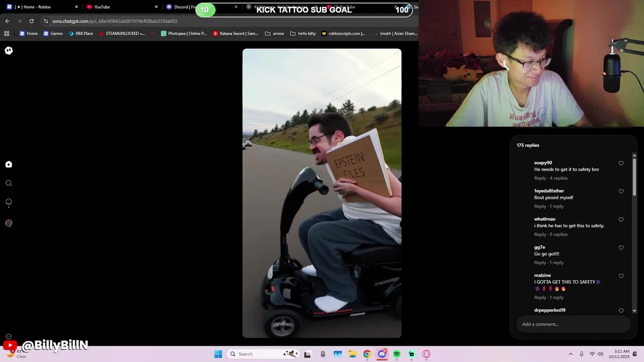
Task: Open Discord from the taskbar
Action: 382,354
